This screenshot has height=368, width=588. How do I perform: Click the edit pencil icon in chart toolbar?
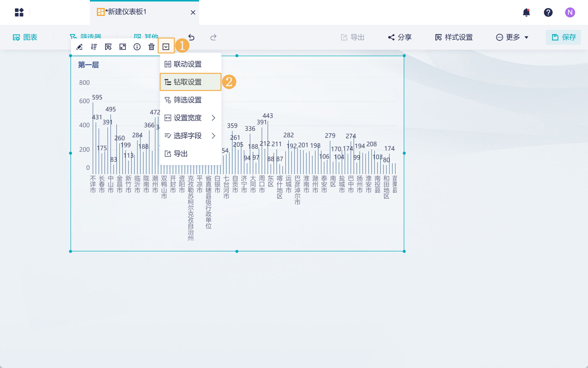[79, 47]
